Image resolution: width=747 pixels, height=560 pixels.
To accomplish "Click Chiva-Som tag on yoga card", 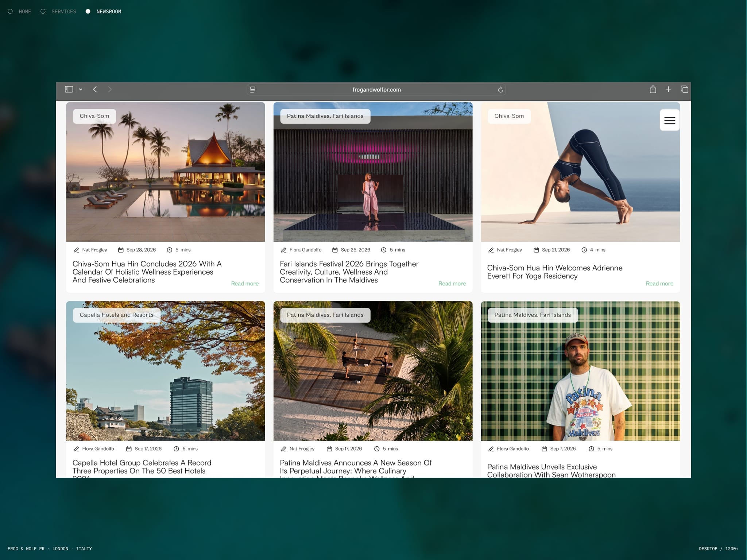I will (509, 116).
